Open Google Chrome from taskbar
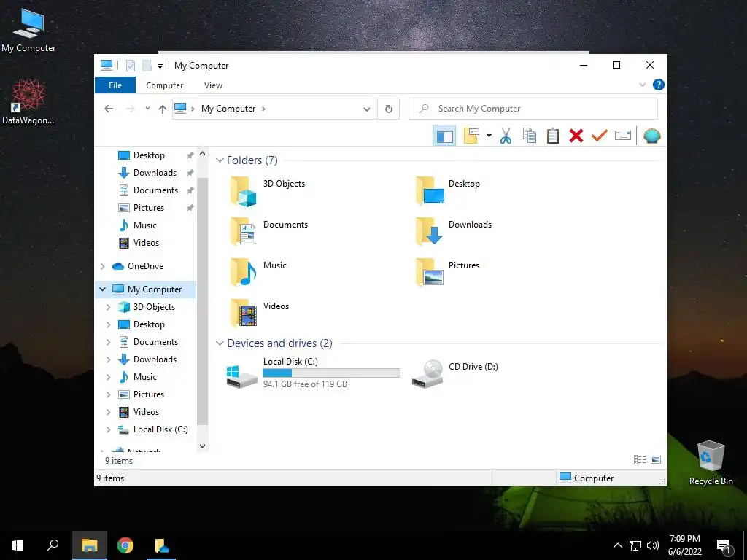The width and height of the screenshot is (747, 560). (125, 545)
